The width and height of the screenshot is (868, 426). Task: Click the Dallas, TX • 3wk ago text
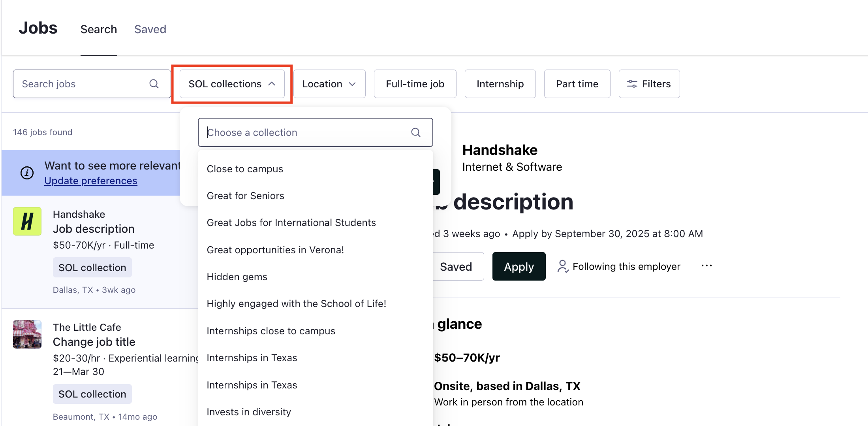94,290
